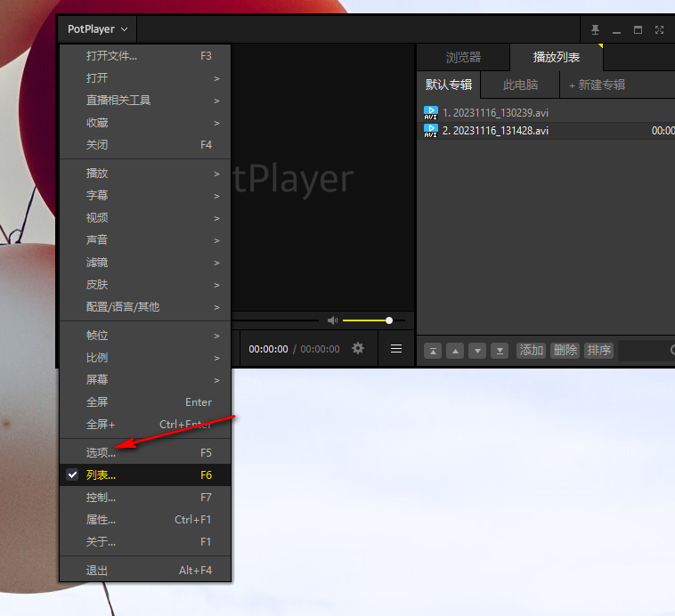Expand the 字幕 submenu
Image resolution: width=675 pixels, height=616 pixels.
point(145,196)
